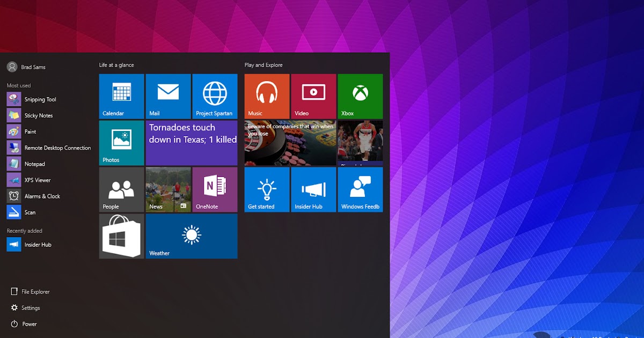
Task: Open the Photos tile
Action: (121, 143)
